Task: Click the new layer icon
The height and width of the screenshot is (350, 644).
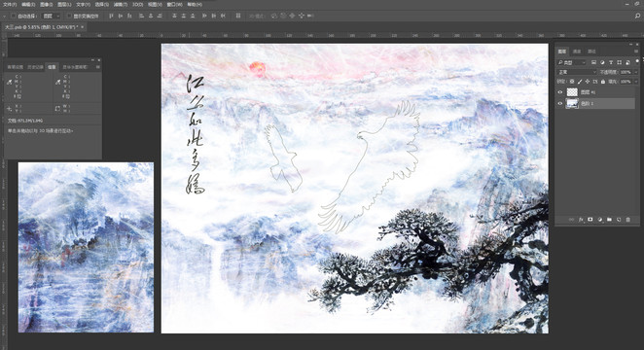Action: pos(619,220)
